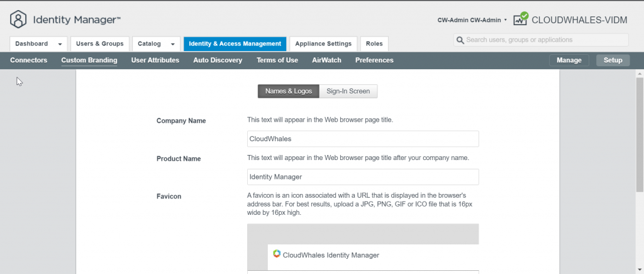Click the Identity Manager logo icon
Image resolution: width=644 pixels, height=274 pixels.
[18, 20]
